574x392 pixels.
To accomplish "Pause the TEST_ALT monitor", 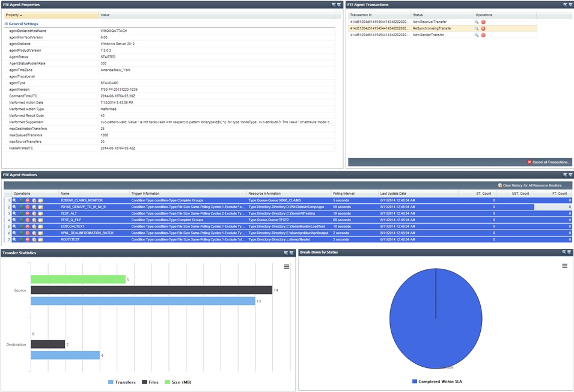I will (21, 213).
